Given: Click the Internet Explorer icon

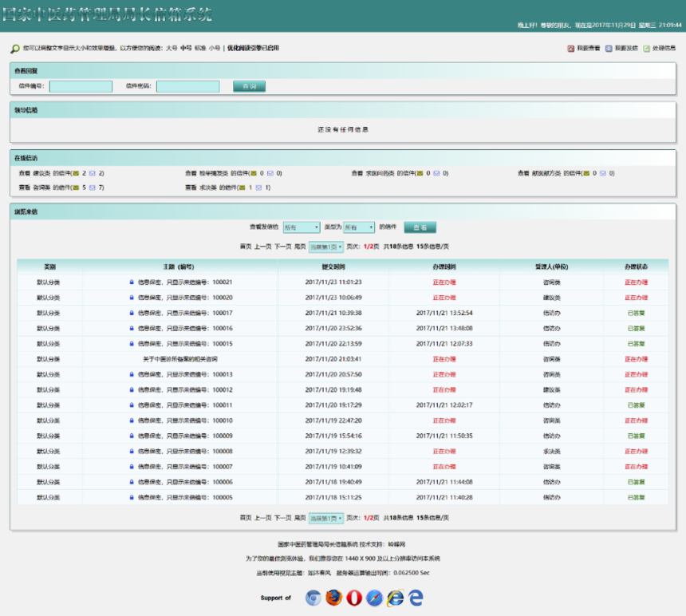Looking at the screenshot, I should (x=395, y=598).
